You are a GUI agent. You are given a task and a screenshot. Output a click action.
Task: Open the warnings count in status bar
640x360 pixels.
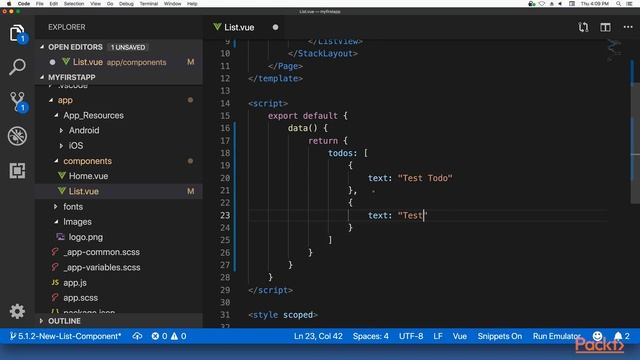179,336
